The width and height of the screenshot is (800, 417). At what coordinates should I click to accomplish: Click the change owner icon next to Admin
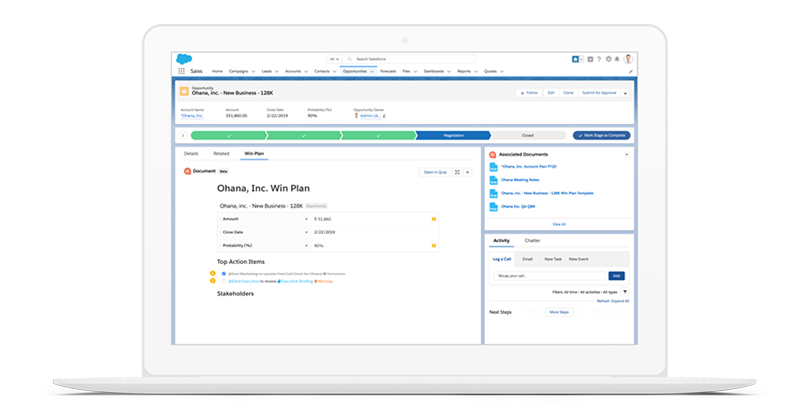click(384, 116)
